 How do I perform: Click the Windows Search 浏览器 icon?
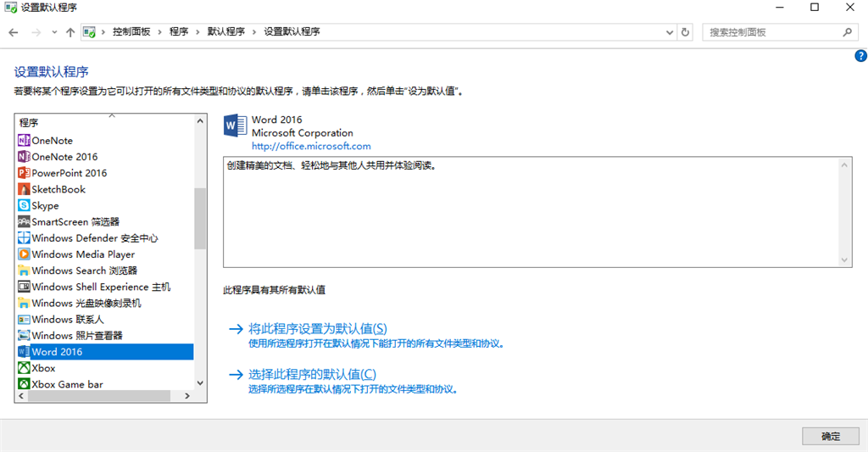24,271
